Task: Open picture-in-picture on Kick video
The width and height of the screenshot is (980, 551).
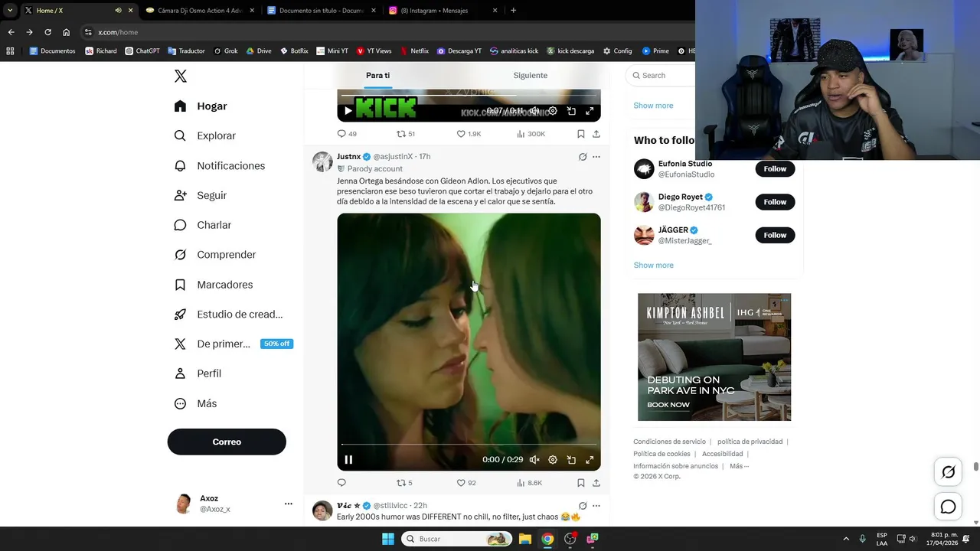Action: pos(571,111)
